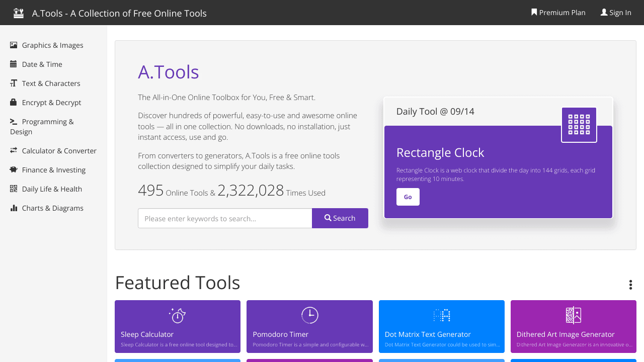Open Date & Time category

42,64
